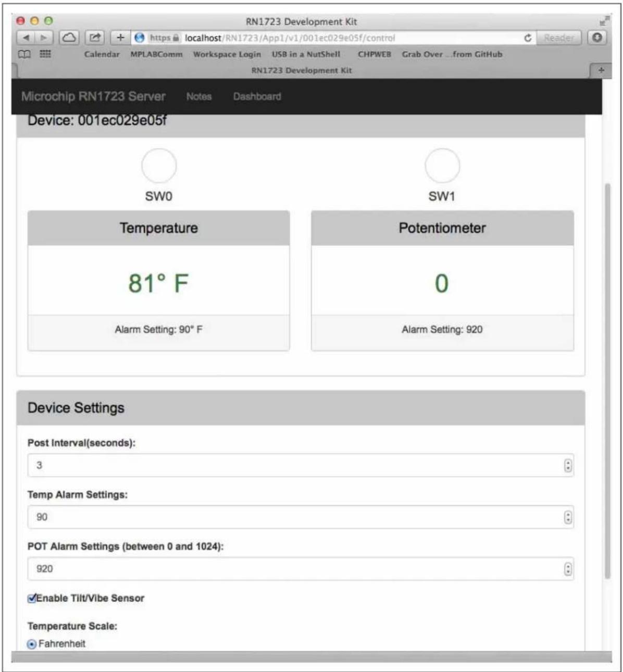Click Microchip RN1723 Server brand link
The image size is (623, 672).
pos(93,96)
